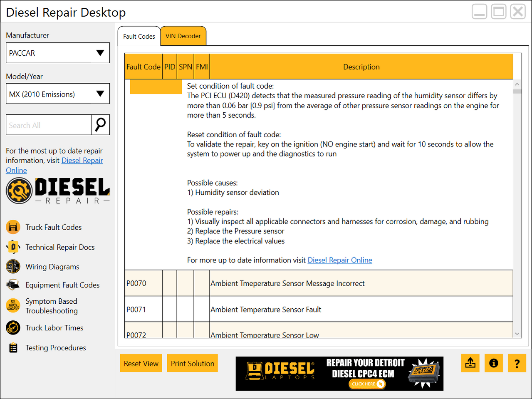Switch to the VIN Decoder tab

click(x=183, y=36)
